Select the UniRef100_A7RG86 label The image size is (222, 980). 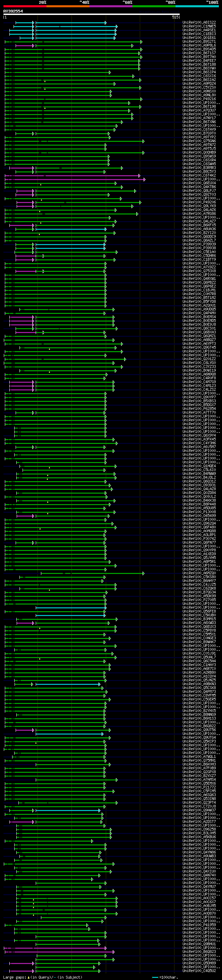click(x=199, y=214)
